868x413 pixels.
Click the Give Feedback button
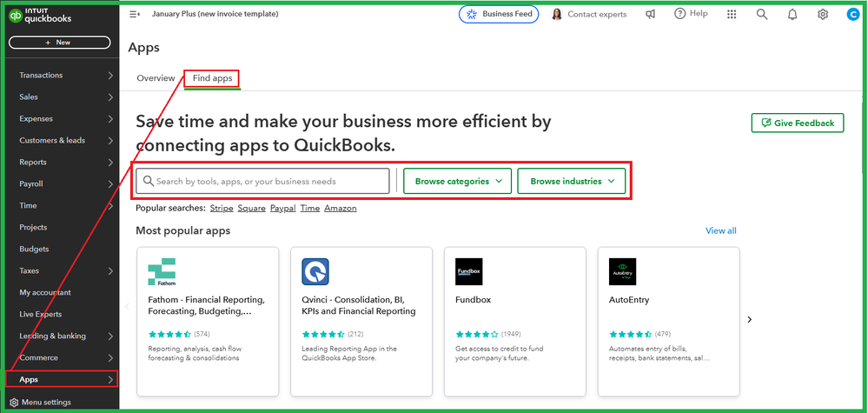pyautogui.click(x=797, y=123)
